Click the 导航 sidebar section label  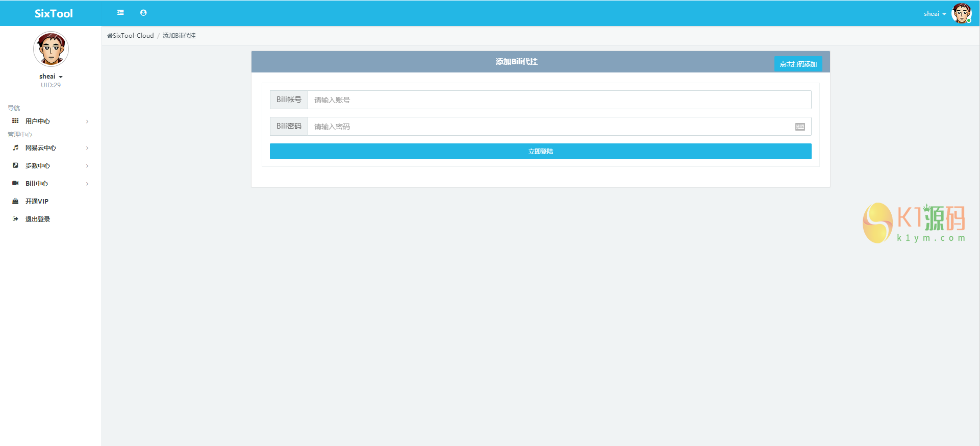[14, 108]
